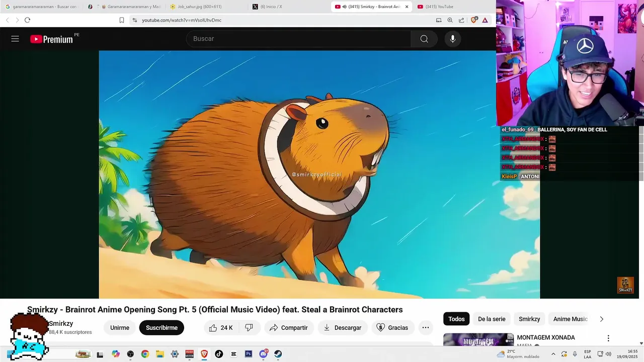The width and height of the screenshot is (644, 362).
Task: Click the Compartir button
Action: tap(289, 328)
